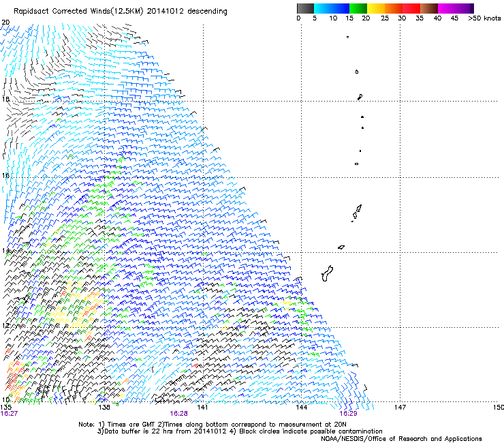The width and height of the screenshot is (504, 443).
Task: Click the Saipan island outline above 15N
Action: pyautogui.click(x=359, y=208)
